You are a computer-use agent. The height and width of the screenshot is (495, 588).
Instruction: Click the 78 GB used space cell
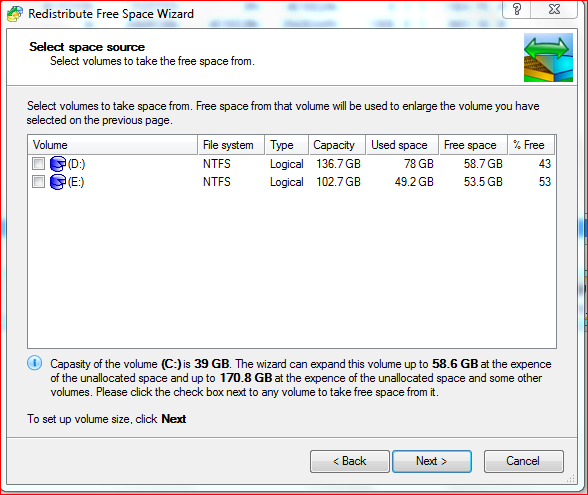[418, 164]
